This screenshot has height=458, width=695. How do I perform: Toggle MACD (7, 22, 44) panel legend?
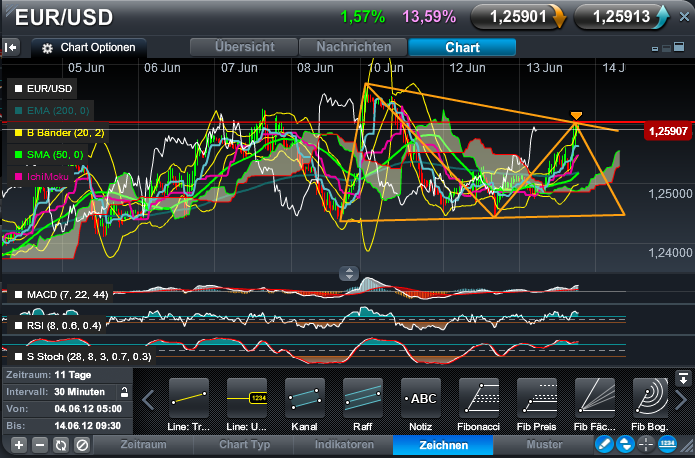[61, 294]
